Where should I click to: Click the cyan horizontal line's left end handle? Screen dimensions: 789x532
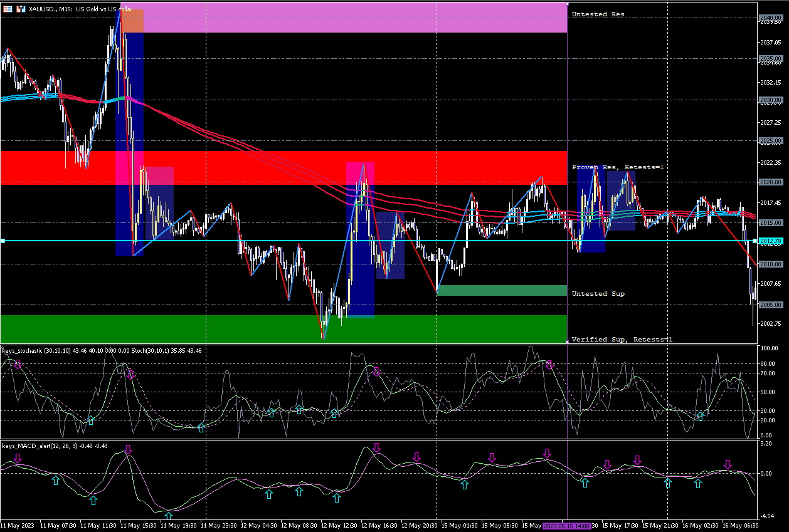[3, 241]
